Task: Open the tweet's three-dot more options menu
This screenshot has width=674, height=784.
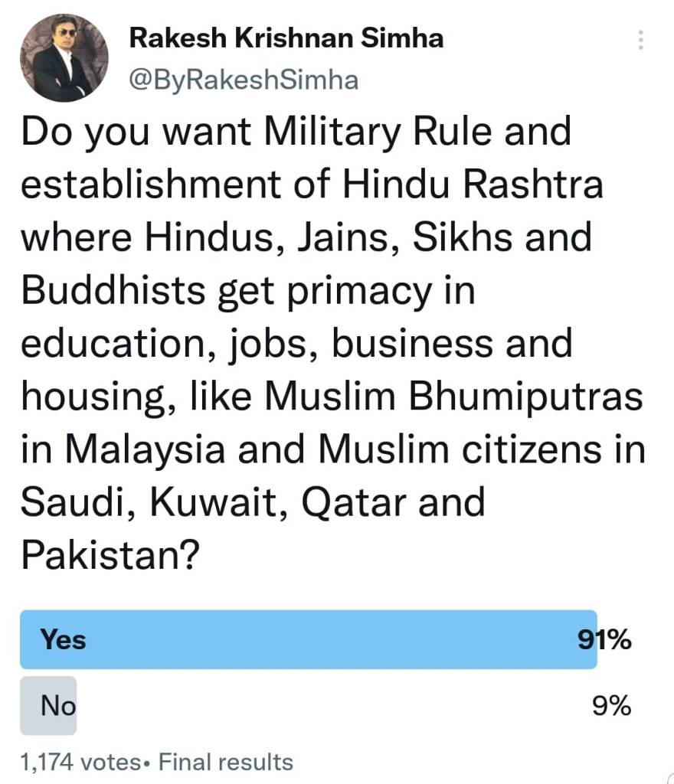Action: coord(641,40)
